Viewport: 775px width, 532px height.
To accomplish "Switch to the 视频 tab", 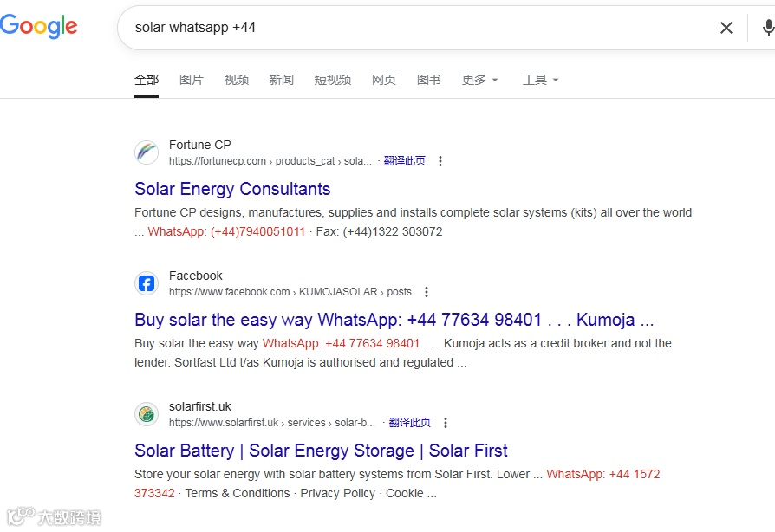I will coord(237,80).
